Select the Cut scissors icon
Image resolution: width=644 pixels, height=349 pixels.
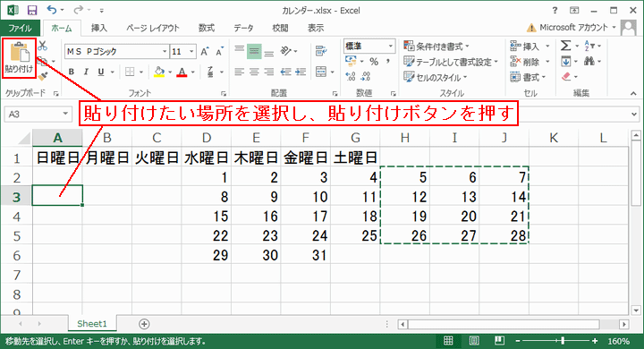[x=42, y=46]
